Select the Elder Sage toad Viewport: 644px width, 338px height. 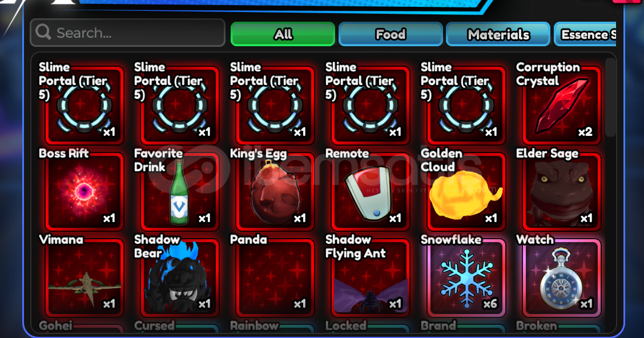click(561, 191)
